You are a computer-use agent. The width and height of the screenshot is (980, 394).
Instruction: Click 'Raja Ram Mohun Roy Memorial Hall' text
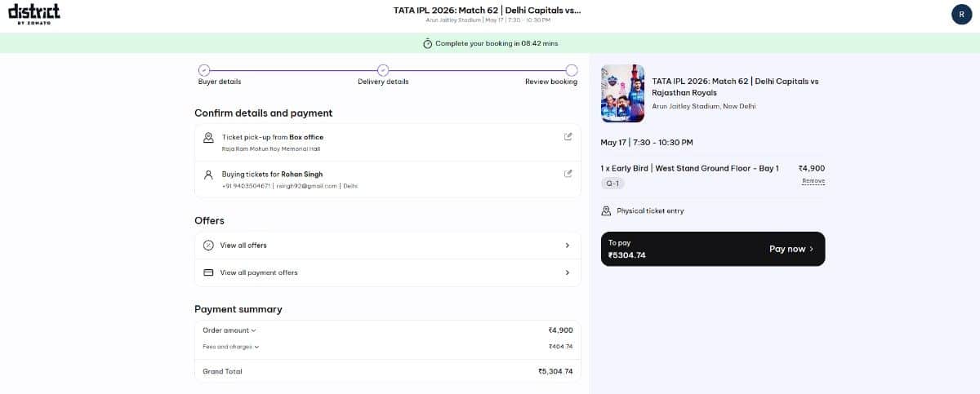click(x=271, y=149)
